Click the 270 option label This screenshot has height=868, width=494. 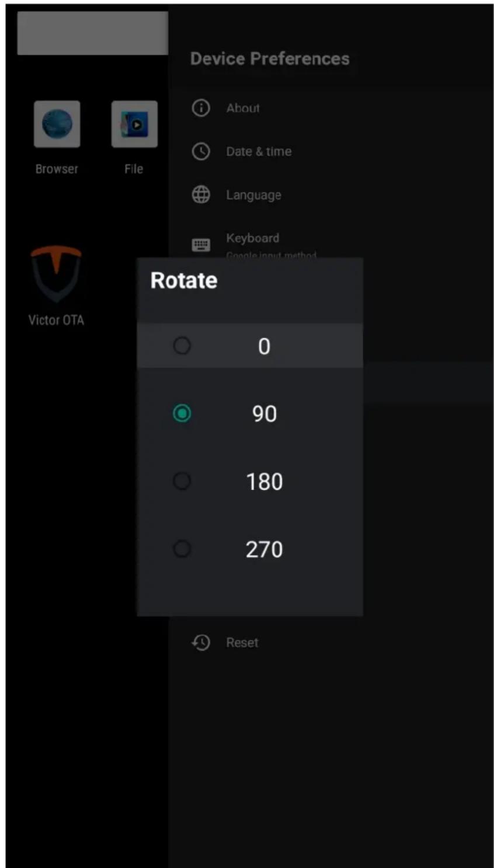click(x=265, y=549)
